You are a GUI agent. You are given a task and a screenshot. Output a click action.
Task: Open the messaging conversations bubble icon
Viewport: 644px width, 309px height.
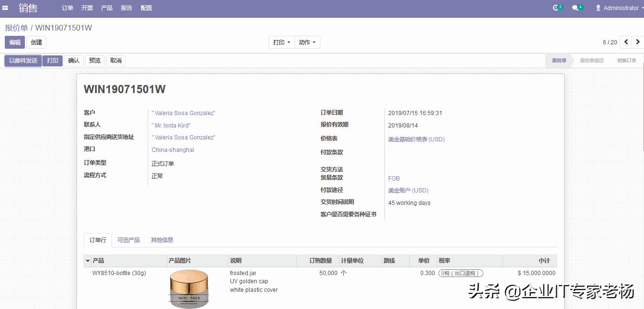coord(576,8)
